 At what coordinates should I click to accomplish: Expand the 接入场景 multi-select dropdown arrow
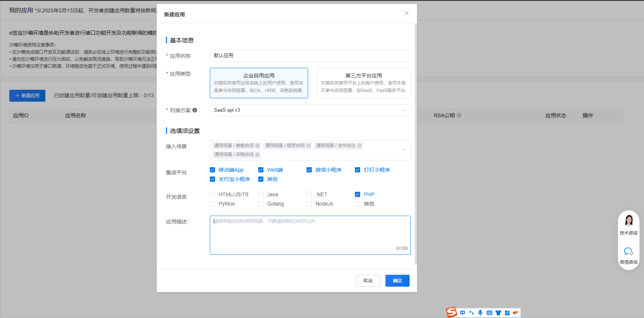[x=404, y=150]
